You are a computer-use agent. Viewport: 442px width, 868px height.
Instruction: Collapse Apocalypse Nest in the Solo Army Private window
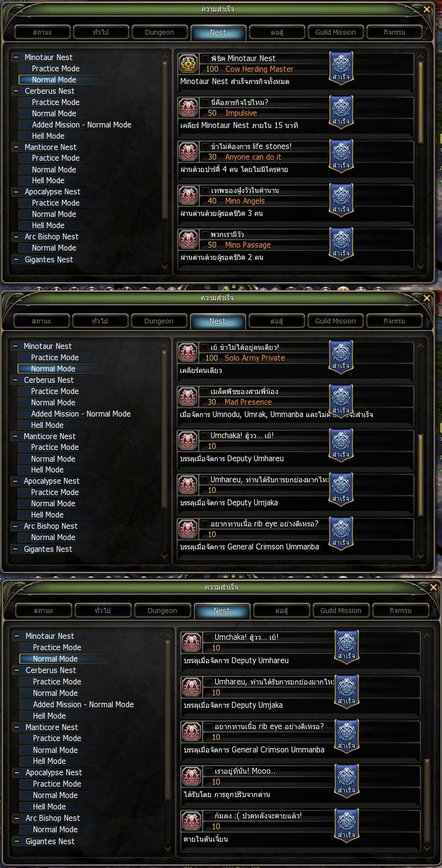(x=15, y=481)
